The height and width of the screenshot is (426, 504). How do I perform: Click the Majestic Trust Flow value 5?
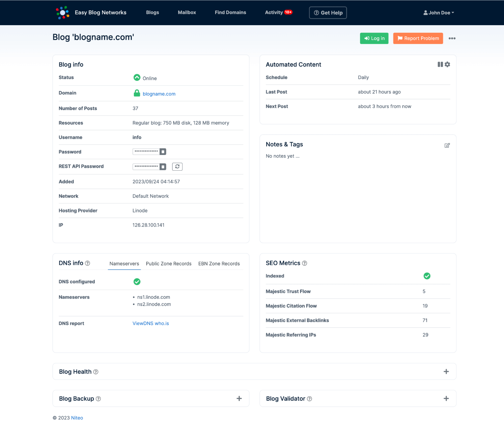(x=424, y=291)
